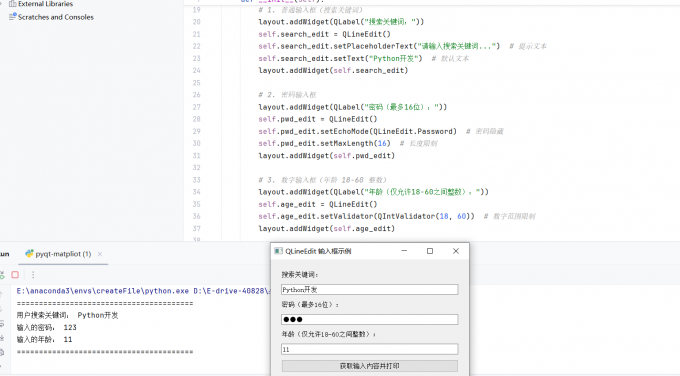Screen dimensions: 680x376
Task: Select the pyqt-matpliot (1) run tab
Action: (63, 254)
